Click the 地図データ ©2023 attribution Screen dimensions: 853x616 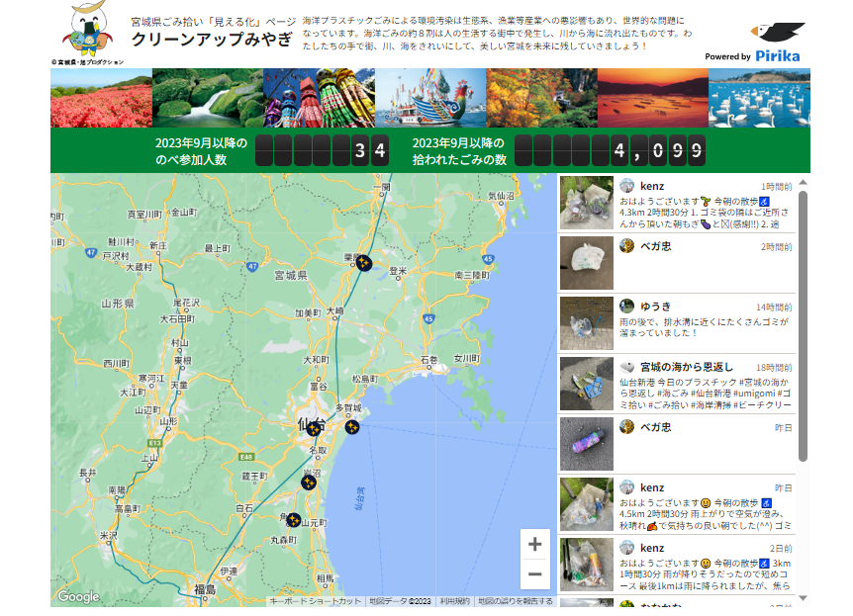point(400,601)
